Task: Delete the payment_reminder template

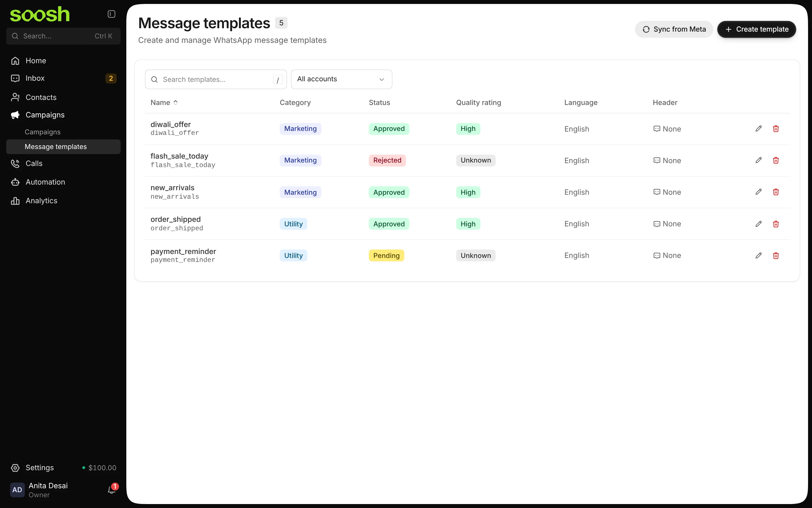Action: coord(776,255)
